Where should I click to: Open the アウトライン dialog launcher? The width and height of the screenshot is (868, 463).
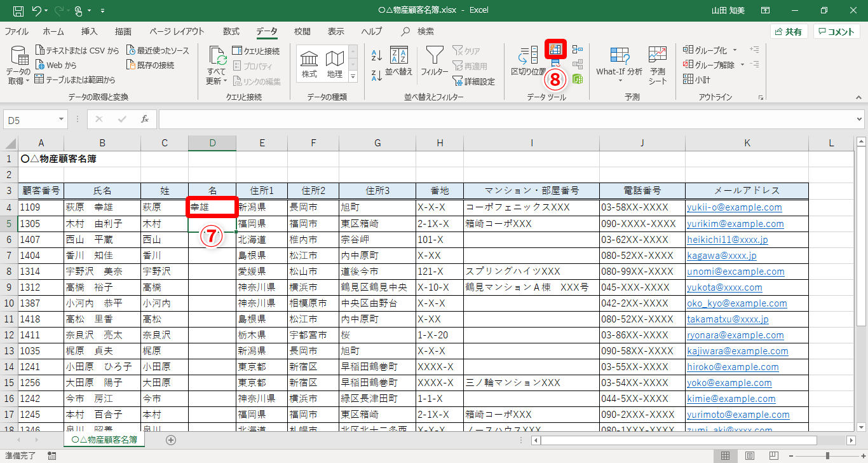coord(761,98)
